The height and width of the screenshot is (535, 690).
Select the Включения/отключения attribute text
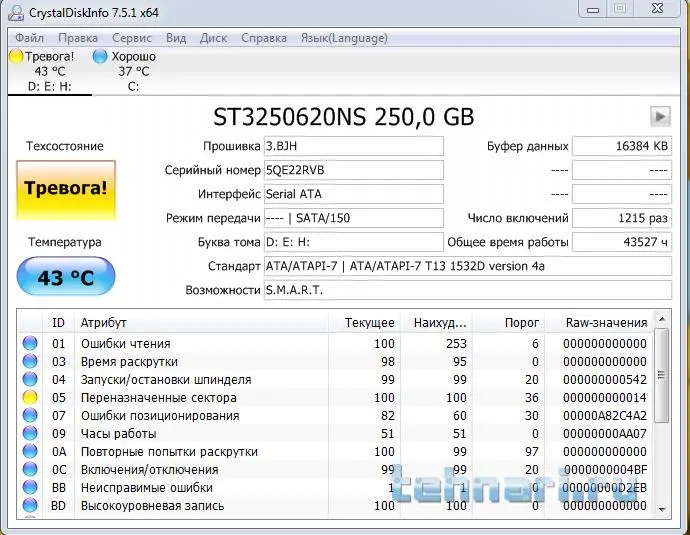coord(150,470)
